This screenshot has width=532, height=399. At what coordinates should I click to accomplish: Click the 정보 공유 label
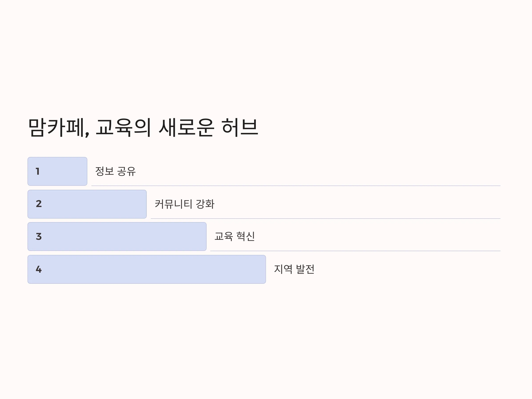115,171
